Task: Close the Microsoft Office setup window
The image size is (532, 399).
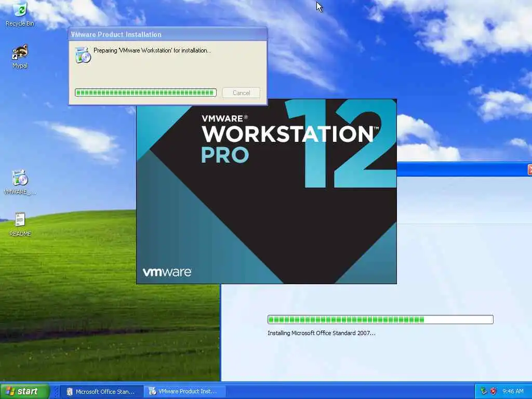Action: (529, 169)
